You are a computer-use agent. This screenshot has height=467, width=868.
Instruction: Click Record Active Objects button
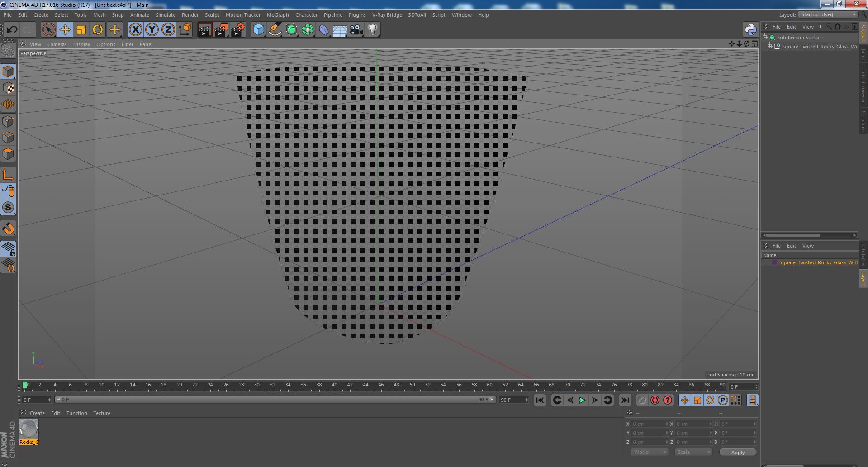coord(642,400)
